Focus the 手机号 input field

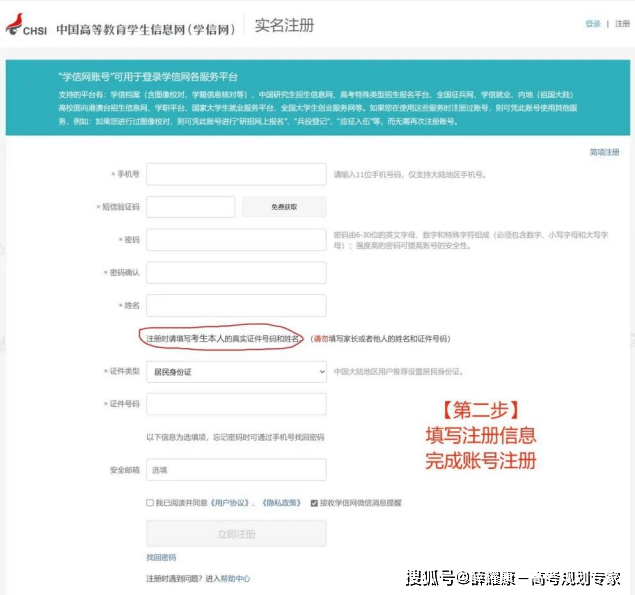point(236,174)
